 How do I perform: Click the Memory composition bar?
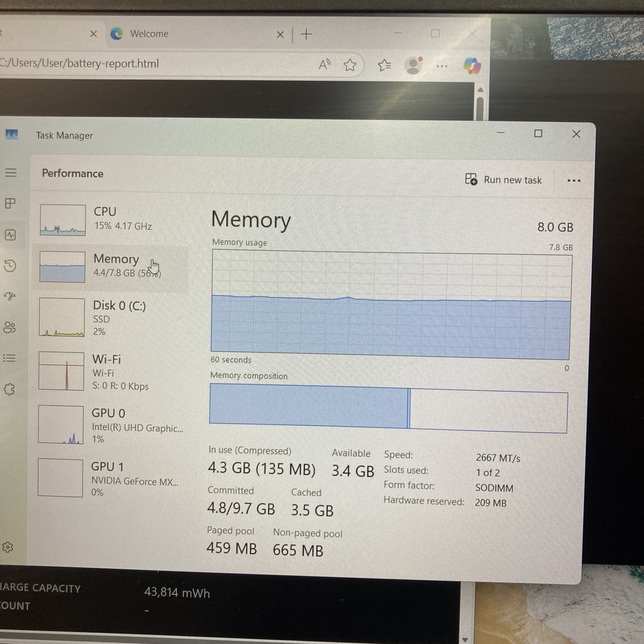388,408
